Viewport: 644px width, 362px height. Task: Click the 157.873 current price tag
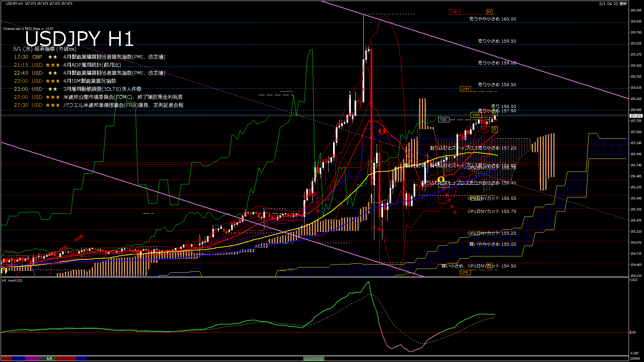[x=636, y=116]
